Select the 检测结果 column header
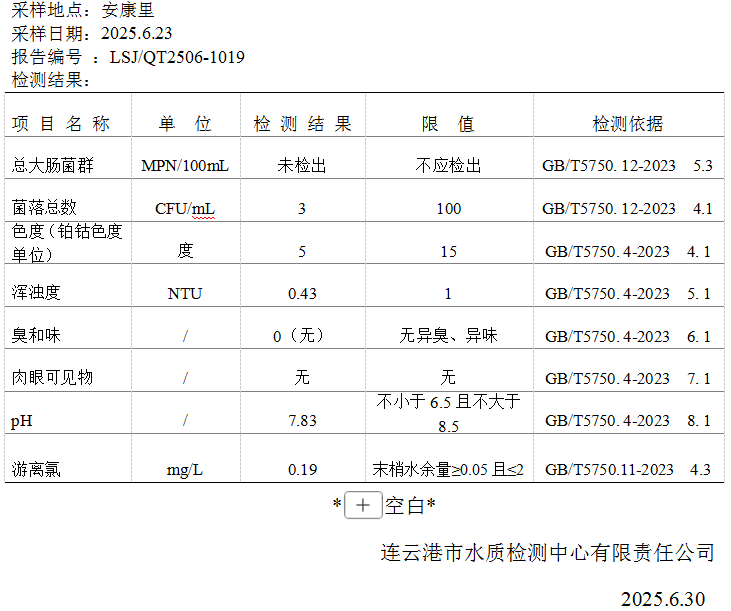The width and height of the screenshot is (731, 611). (302, 124)
